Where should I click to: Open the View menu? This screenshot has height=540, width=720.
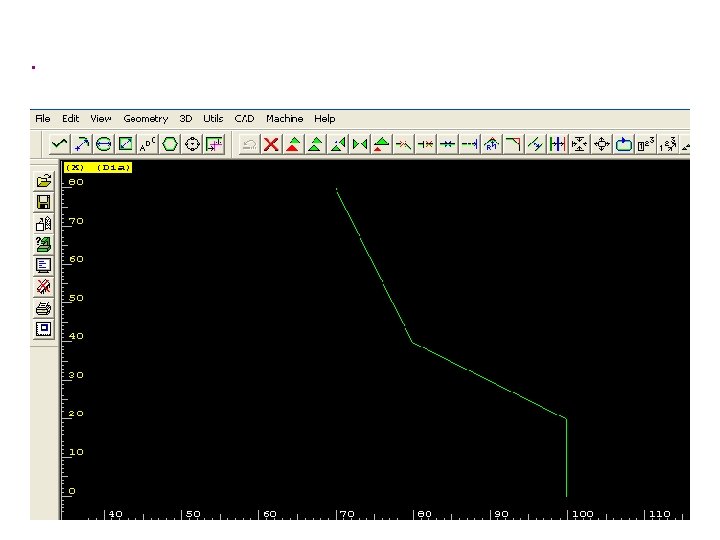tap(101, 119)
